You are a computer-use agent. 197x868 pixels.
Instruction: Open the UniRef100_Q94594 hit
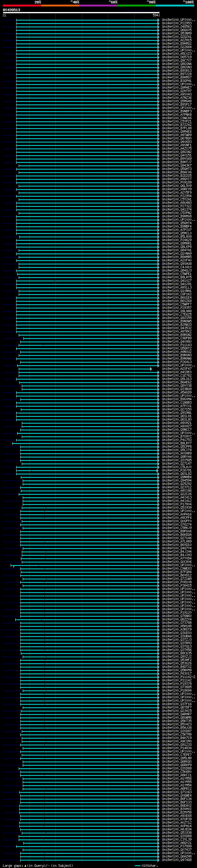tap(177, 481)
